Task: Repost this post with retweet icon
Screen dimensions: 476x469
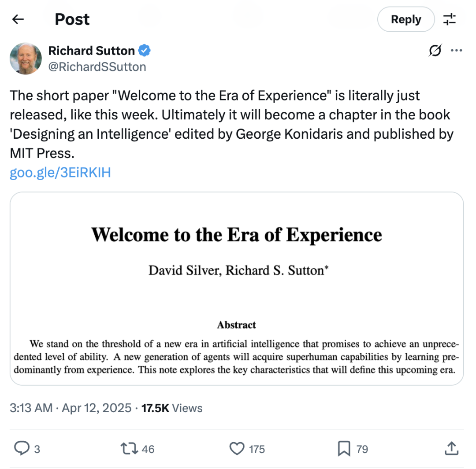Action: (x=130, y=449)
